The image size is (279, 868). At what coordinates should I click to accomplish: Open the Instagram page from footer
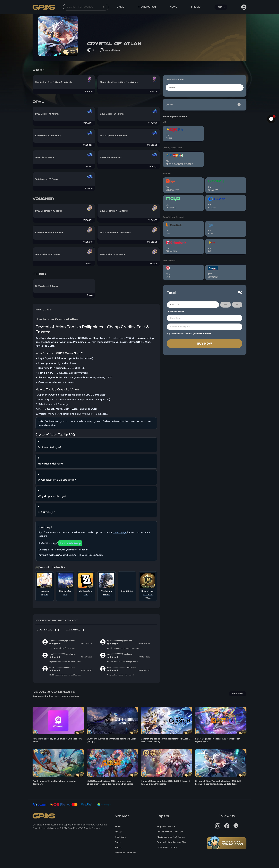(x=218, y=826)
